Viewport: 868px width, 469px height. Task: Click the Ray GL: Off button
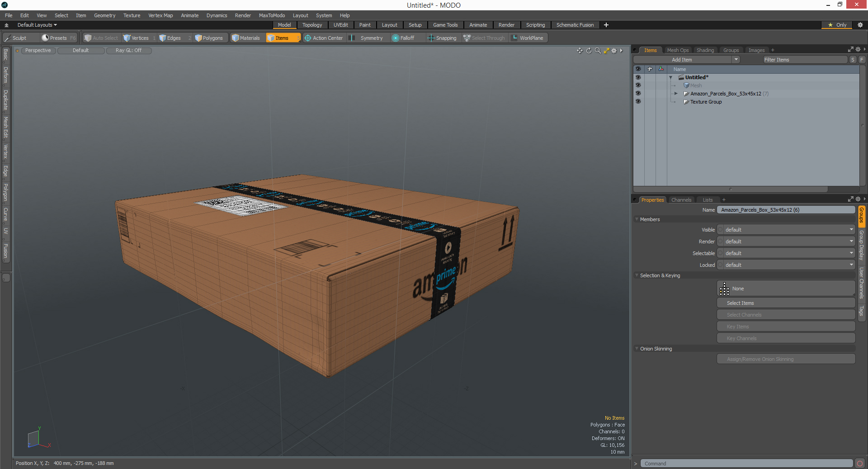tap(128, 51)
